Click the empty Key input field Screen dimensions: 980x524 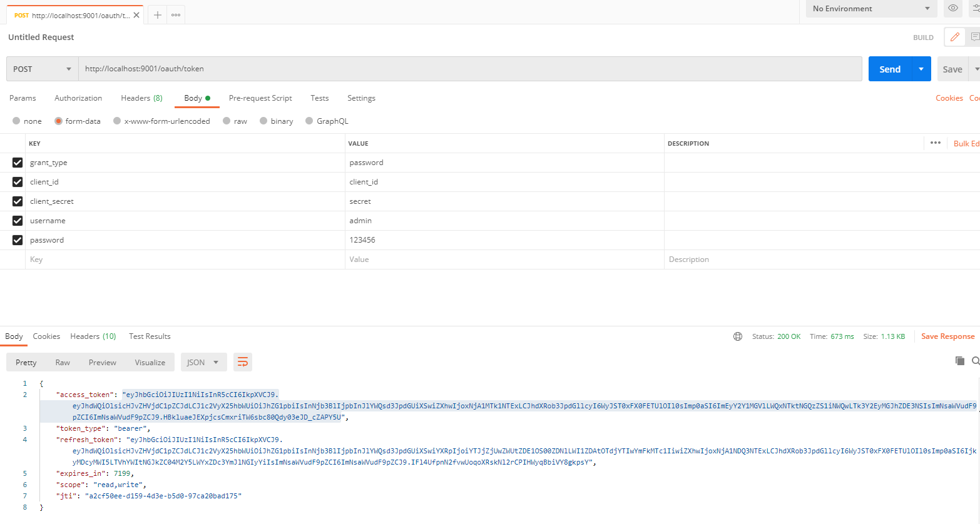[185, 259]
